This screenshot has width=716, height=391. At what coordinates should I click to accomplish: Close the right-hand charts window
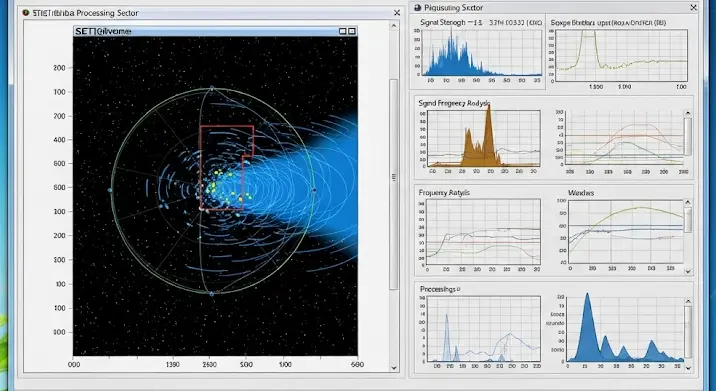pos(694,7)
